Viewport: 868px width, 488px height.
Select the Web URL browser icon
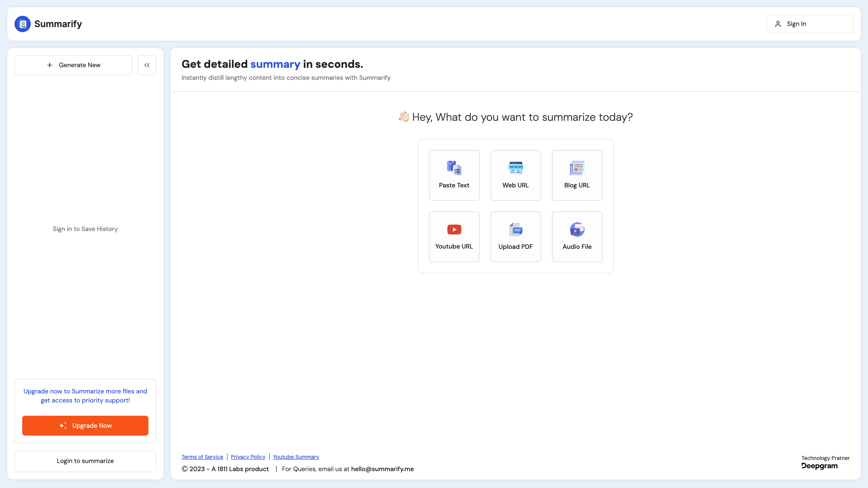pos(516,168)
